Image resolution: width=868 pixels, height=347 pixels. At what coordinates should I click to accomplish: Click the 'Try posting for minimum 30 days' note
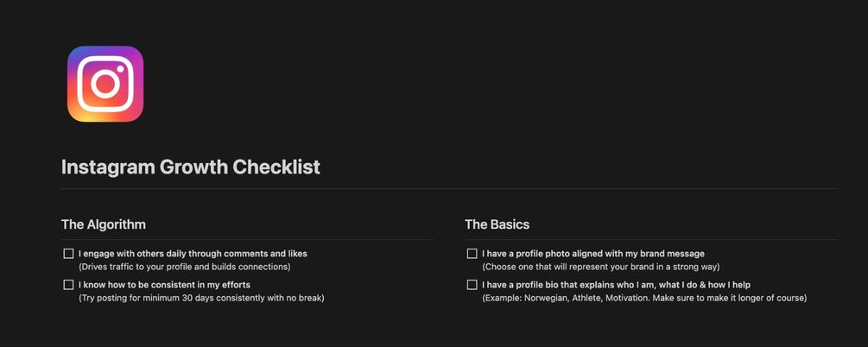[x=201, y=298]
